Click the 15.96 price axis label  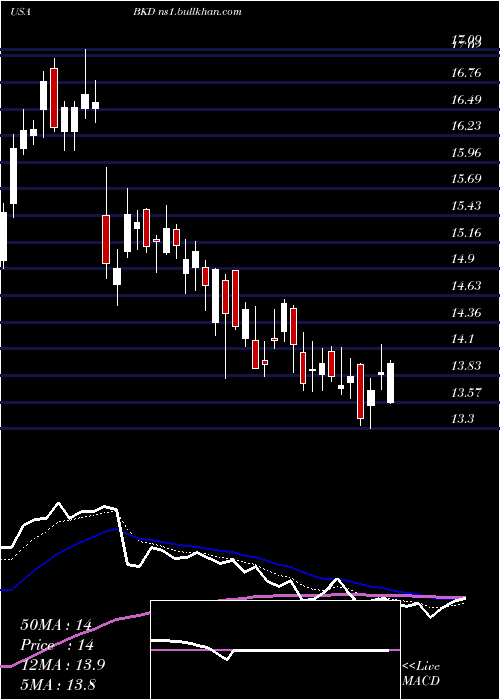point(466,153)
